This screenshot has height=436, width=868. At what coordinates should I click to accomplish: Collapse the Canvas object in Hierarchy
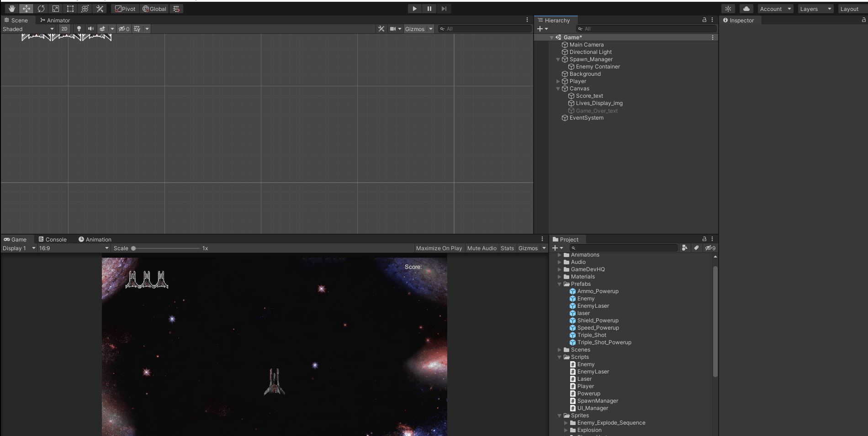(558, 89)
